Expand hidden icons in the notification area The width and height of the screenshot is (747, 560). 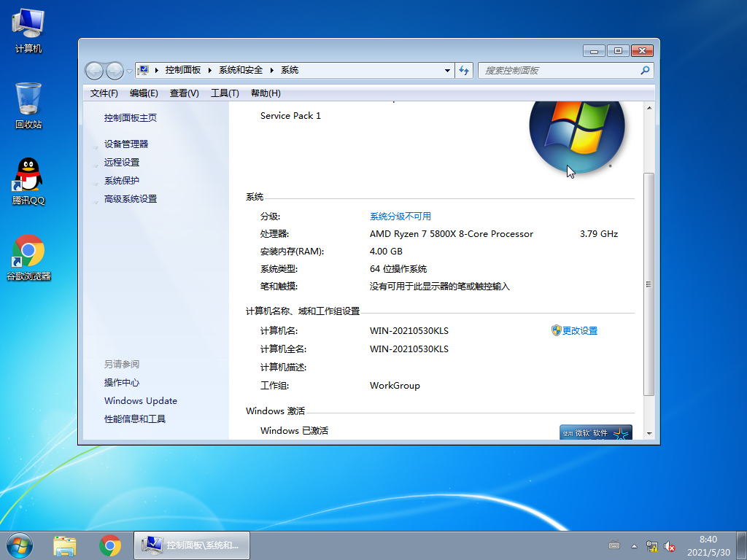click(x=634, y=545)
